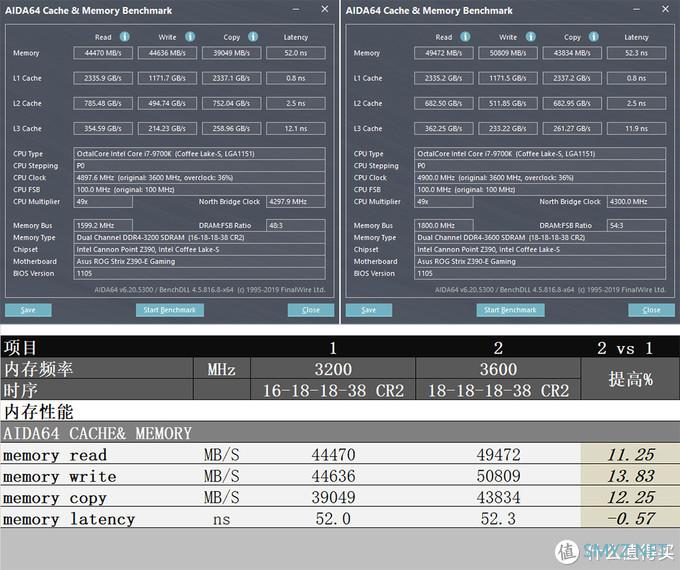Click left window CPU Multiplier 49x field
680x570 pixels.
103,202
